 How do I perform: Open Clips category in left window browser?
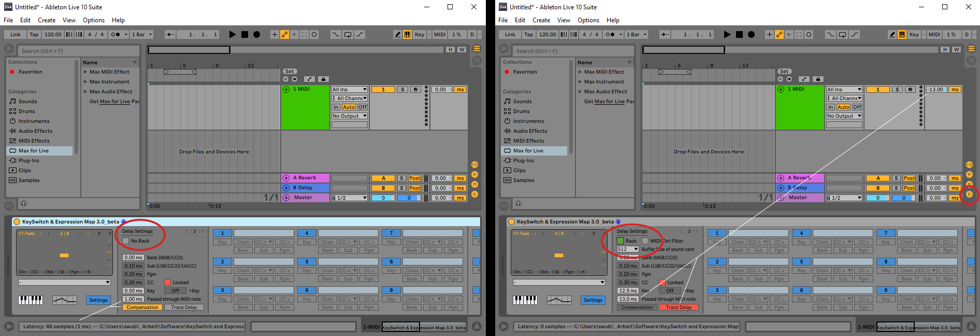coord(25,171)
